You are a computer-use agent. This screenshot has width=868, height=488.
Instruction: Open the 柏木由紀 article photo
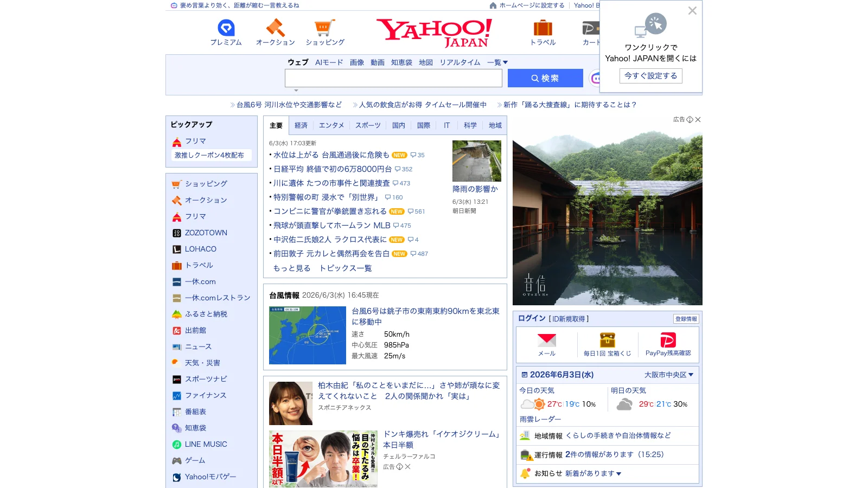click(291, 403)
